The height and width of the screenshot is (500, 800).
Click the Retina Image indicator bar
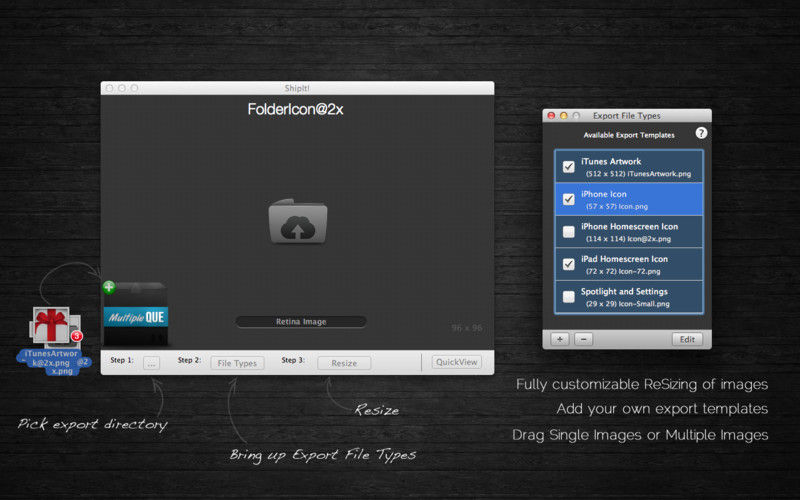(301, 321)
